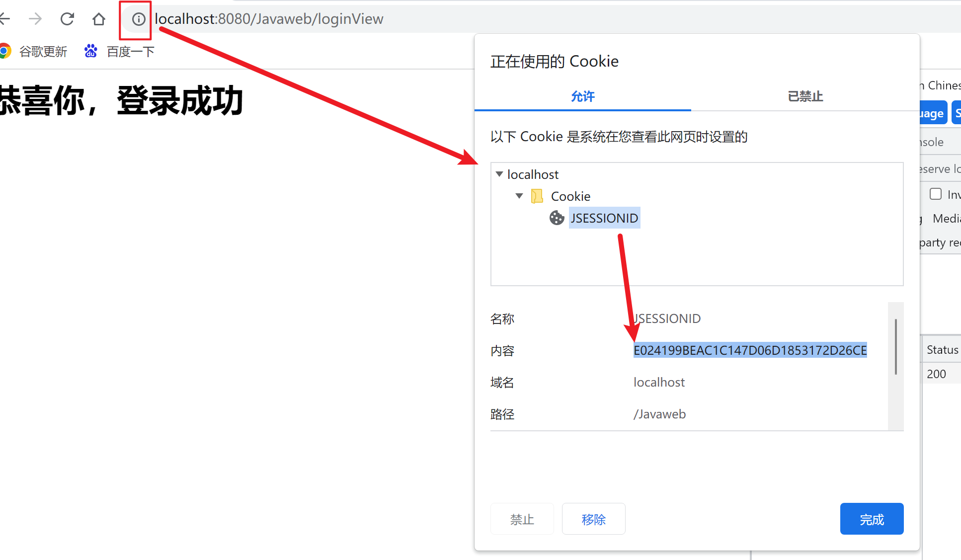This screenshot has width=961, height=560.
Task: Click the forward navigation arrow
Action: [35, 19]
